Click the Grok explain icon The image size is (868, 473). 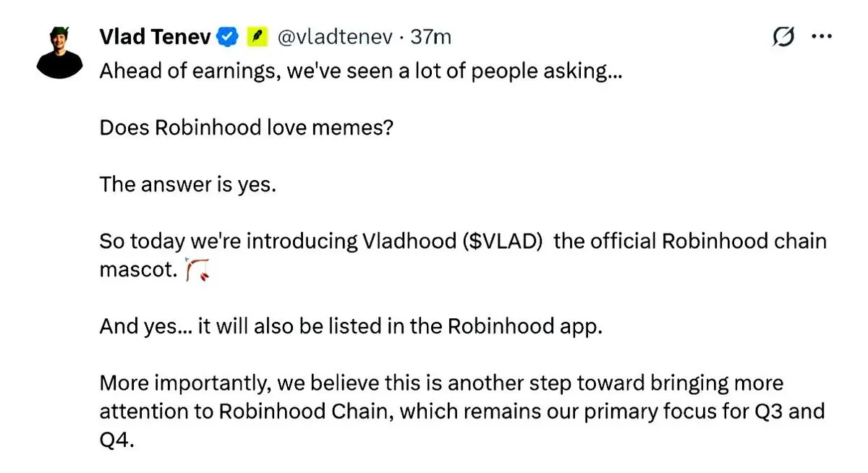pos(783,36)
